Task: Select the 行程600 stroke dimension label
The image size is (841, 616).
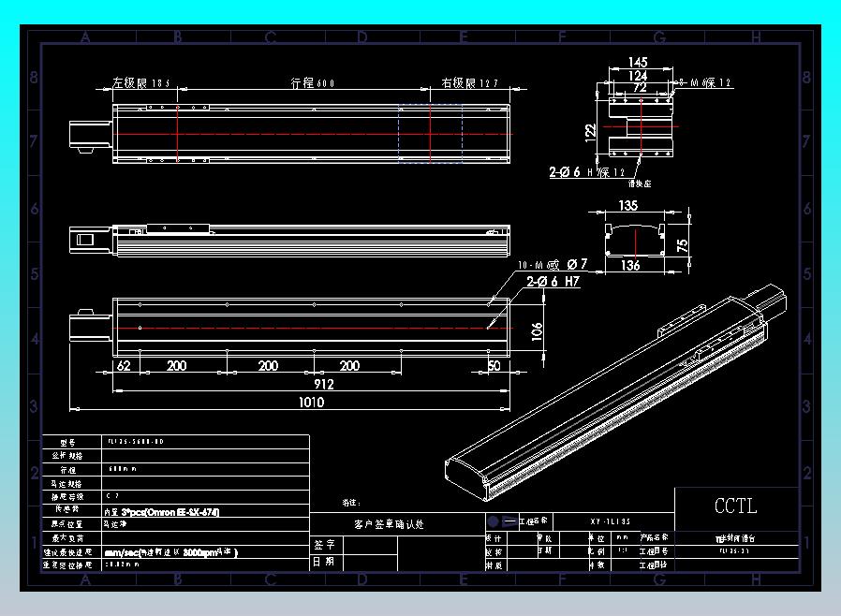Action: [312, 83]
